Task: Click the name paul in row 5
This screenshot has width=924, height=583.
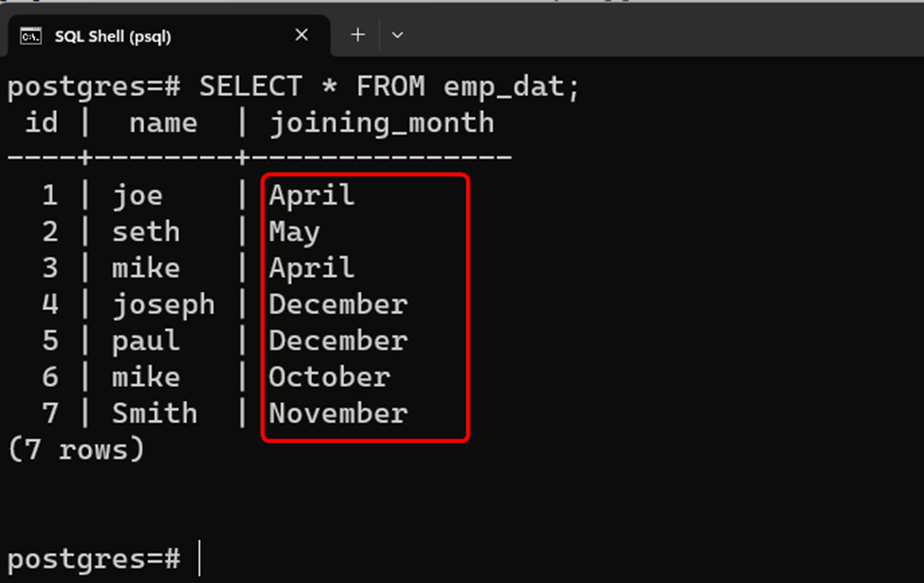Action: 146,341
